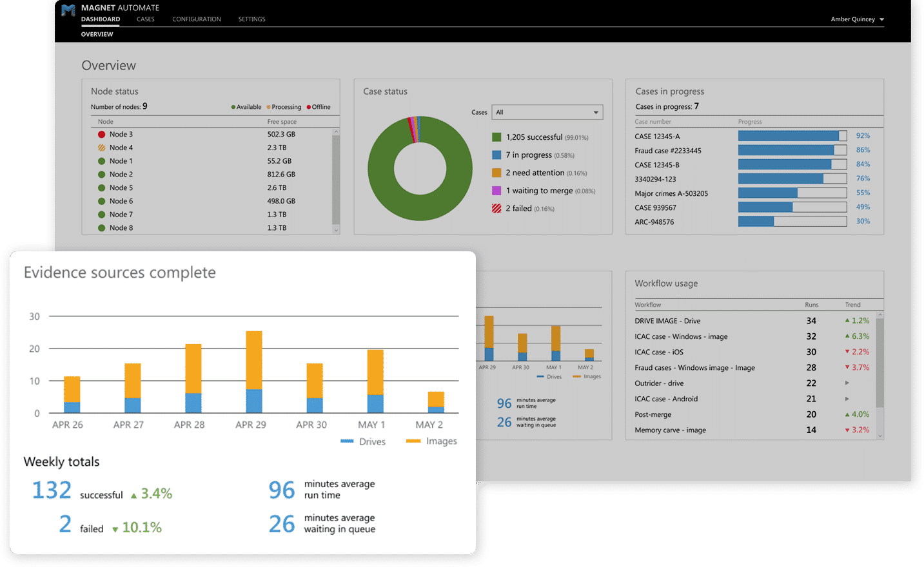Click the red offline status icon for Node 3
This screenshot has width=924, height=567.
101,135
